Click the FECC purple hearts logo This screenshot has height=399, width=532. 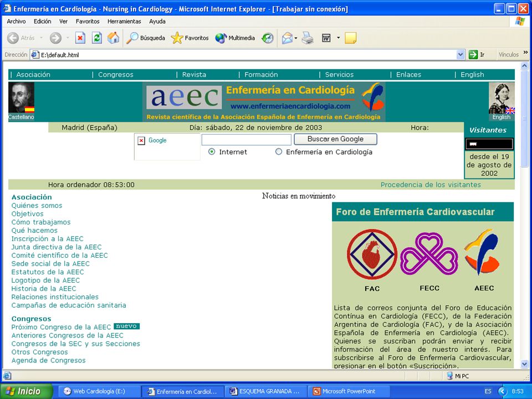coord(429,254)
